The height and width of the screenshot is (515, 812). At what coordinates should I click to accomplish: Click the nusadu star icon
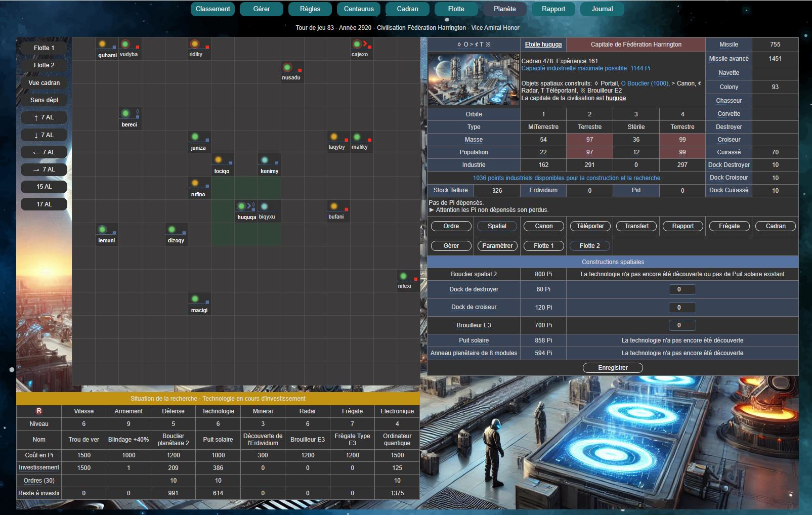click(287, 67)
